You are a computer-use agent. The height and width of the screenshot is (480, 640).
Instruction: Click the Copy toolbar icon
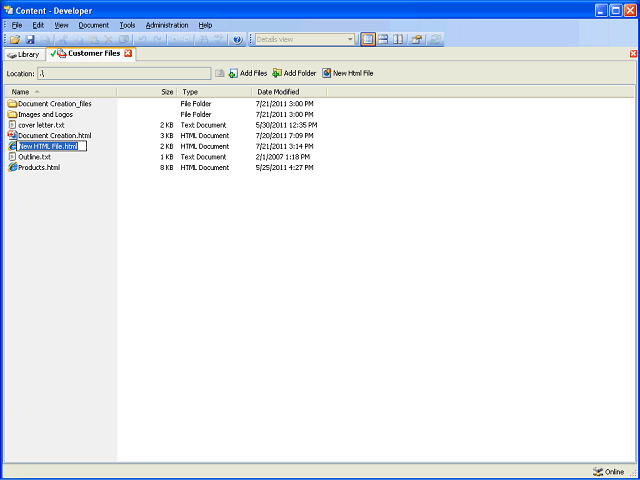point(78,40)
